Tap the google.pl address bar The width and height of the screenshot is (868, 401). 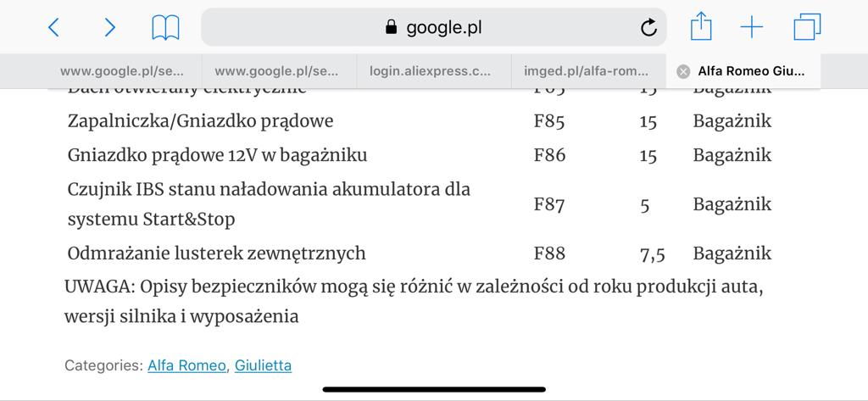[433, 27]
